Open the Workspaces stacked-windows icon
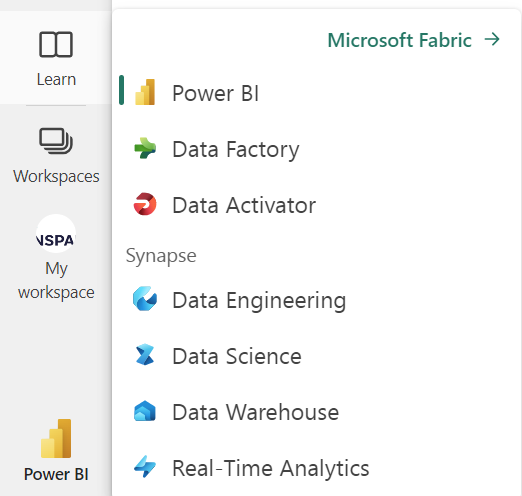Viewport: 522px width, 496px height. click(x=56, y=141)
